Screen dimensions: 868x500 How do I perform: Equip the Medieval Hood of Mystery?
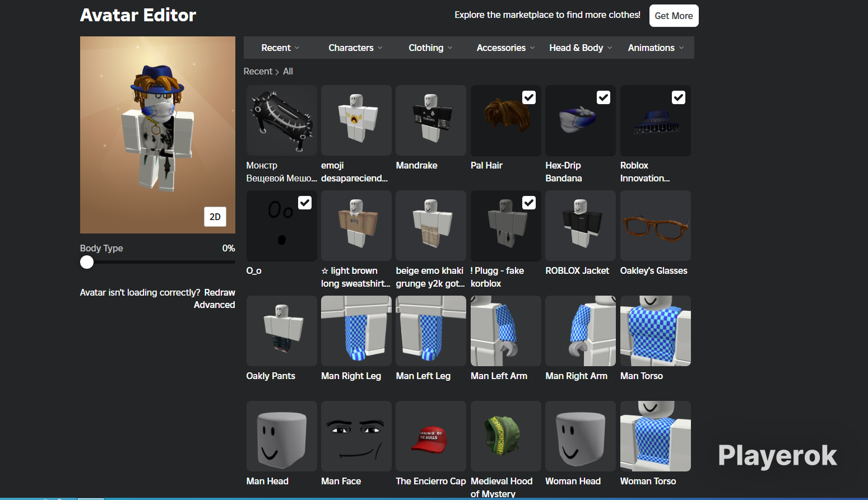point(506,436)
